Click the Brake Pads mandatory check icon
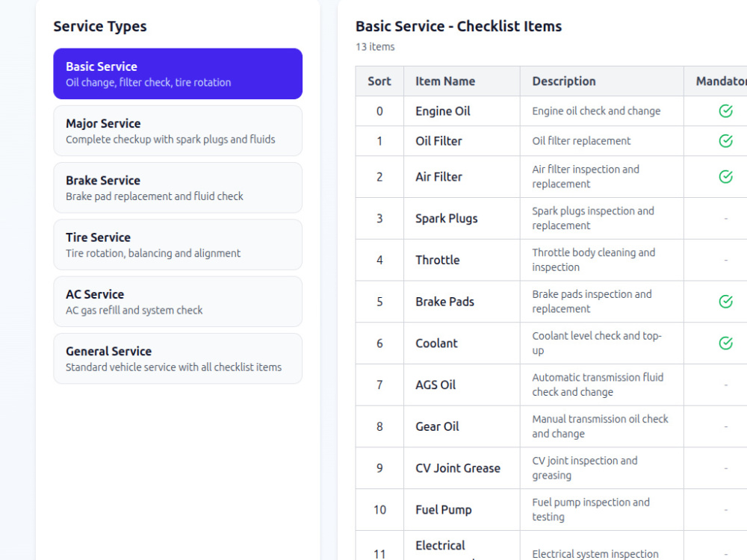 pos(725,302)
